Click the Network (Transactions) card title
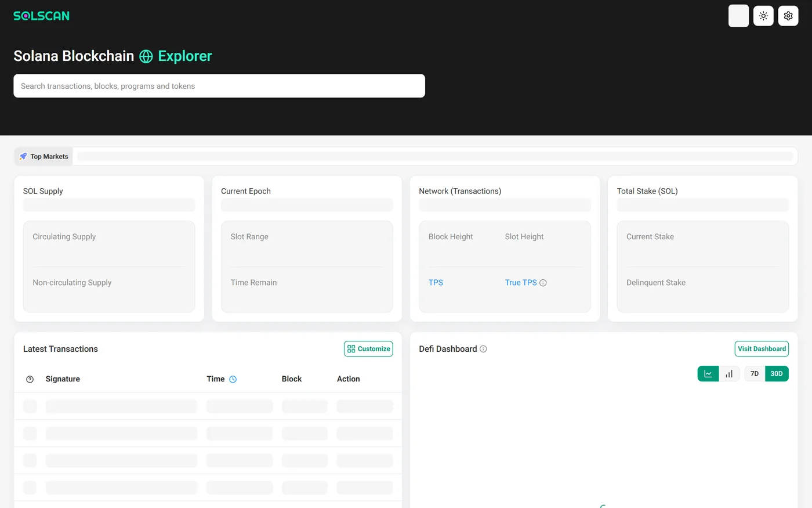Image resolution: width=812 pixels, height=508 pixels. click(x=460, y=191)
